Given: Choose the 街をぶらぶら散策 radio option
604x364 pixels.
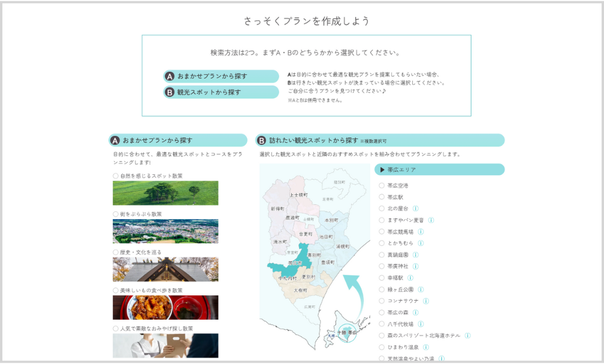Looking at the screenshot, I should tap(116, 214).
